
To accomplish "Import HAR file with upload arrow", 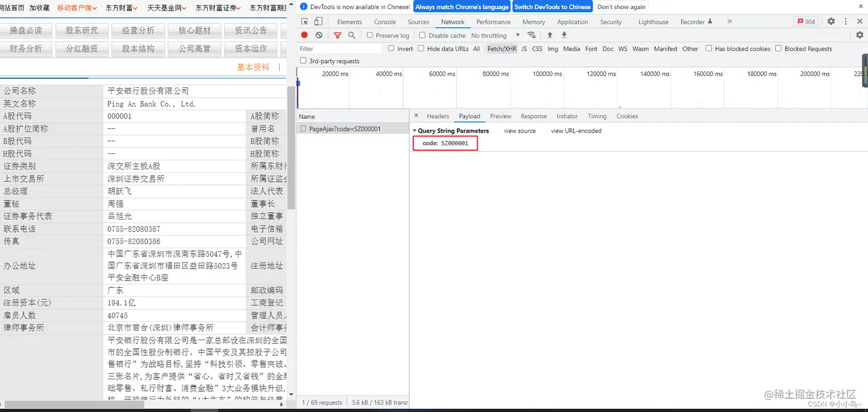I will pos(550,35).
